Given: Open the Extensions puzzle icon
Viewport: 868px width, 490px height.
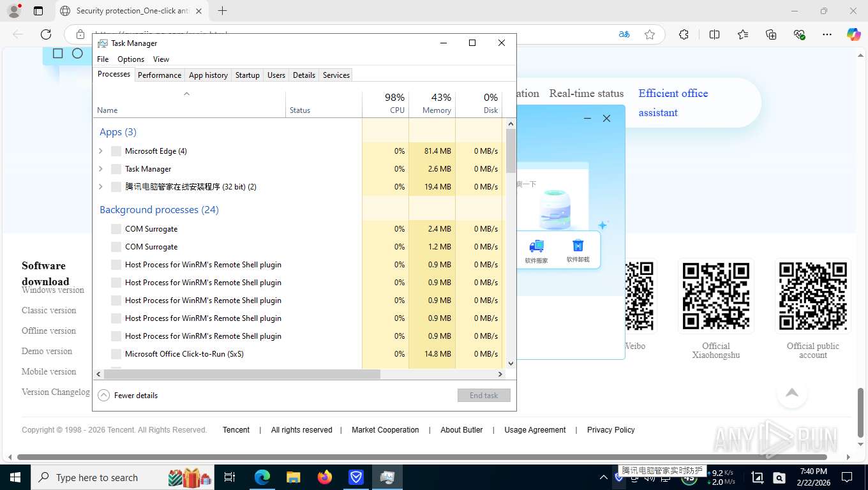Looking at the screenshot, I should (x=684, y=34).
